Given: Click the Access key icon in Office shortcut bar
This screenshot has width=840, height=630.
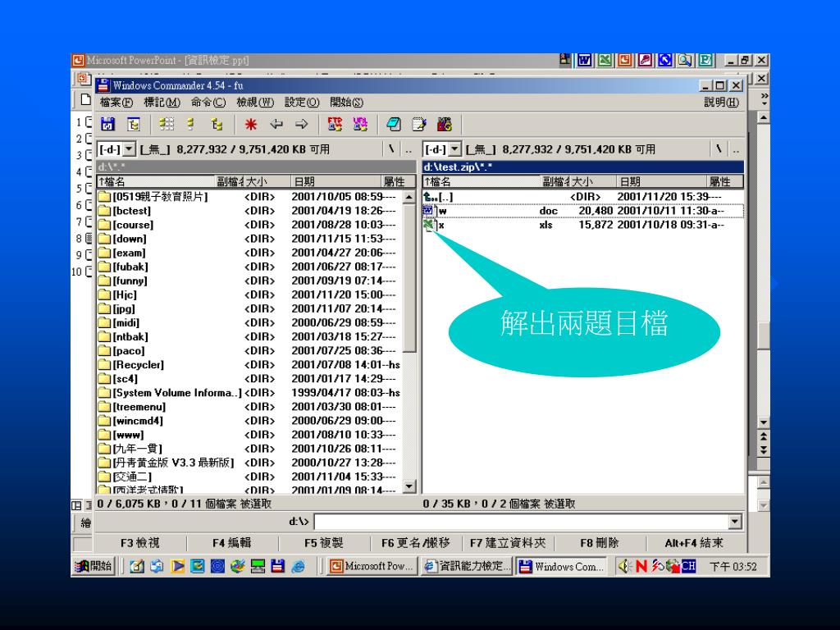Looking at the screenshot, I should tap(645, 60).
